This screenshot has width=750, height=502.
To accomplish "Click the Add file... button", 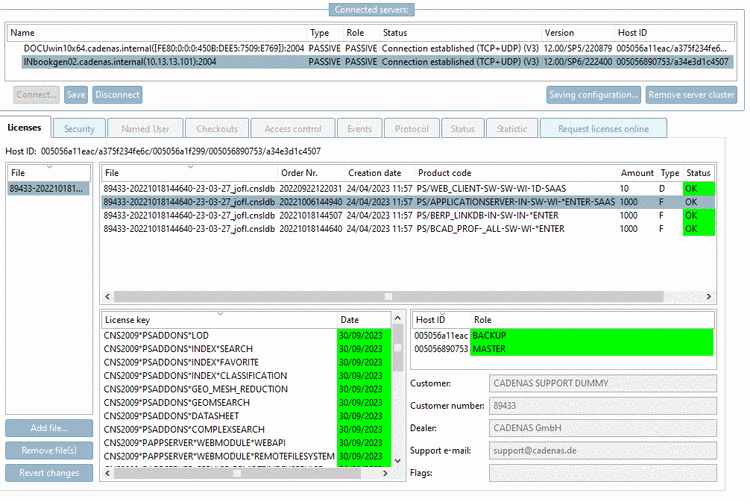I will click(x=49, y=428).
